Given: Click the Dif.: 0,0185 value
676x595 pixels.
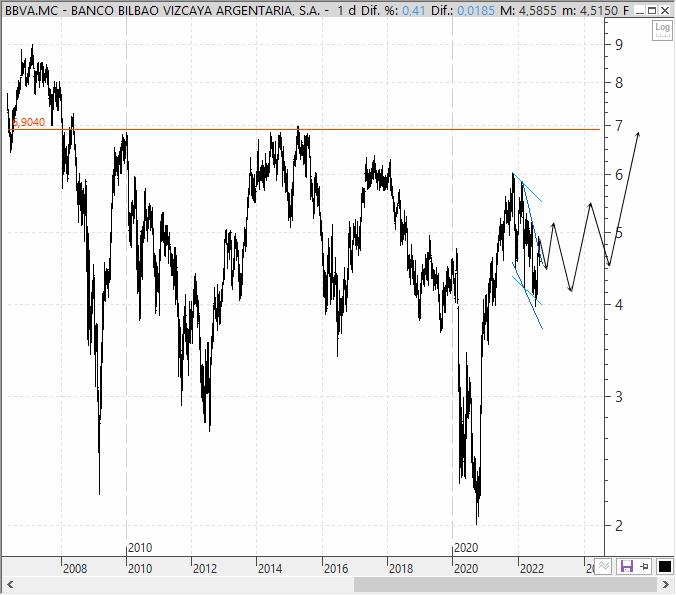Looking at the screenshot, I should (463, 10).
